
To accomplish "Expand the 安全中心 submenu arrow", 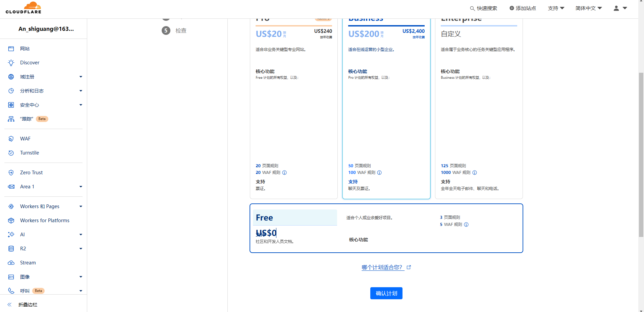I will [81, 105].
